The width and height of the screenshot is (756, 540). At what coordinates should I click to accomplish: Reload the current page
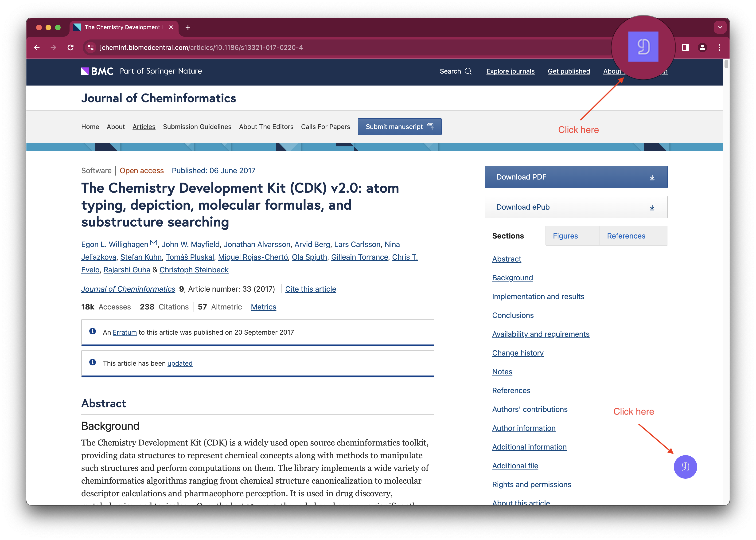click(70, 47)
